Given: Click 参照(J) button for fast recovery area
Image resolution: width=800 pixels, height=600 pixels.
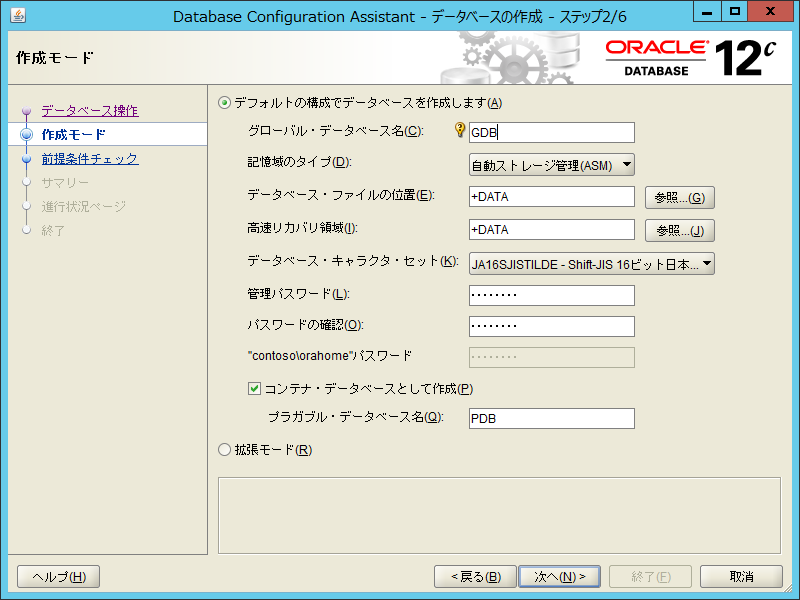Looking at the screenshot, I should pyautogui.click(x=680, y=231).
